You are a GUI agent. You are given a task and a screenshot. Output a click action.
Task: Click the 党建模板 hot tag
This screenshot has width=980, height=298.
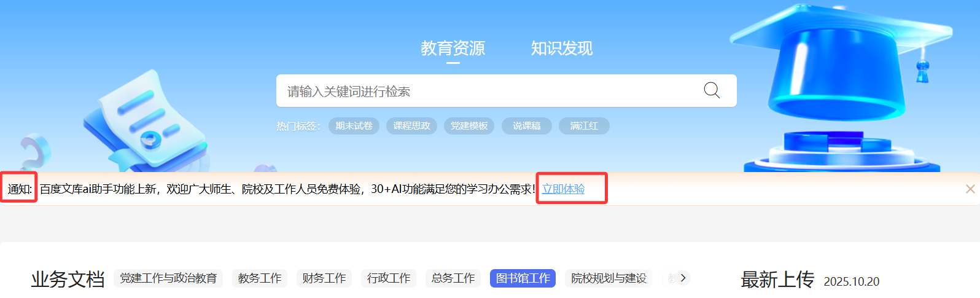pos(469,126)
